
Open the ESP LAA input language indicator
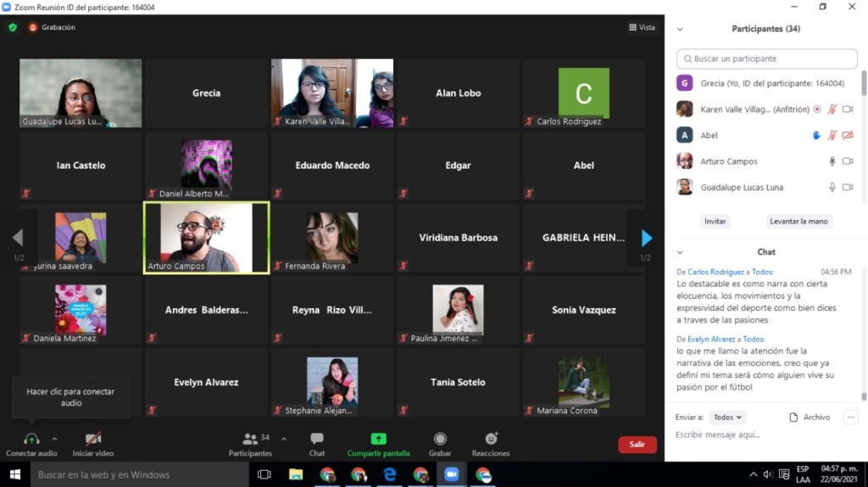[803, 475]
